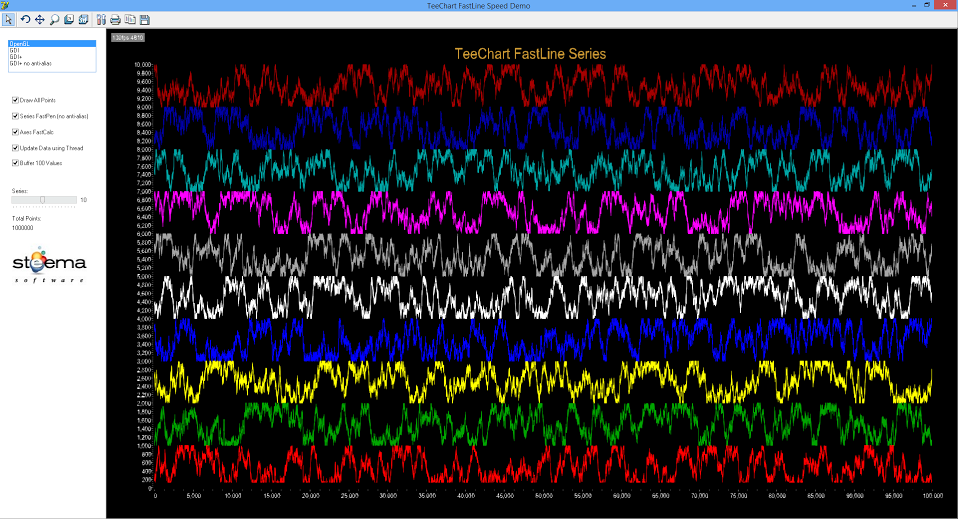958x519 pixels.
Task: Click the 10,000 left axis label
Action: [x=143, y=65]
